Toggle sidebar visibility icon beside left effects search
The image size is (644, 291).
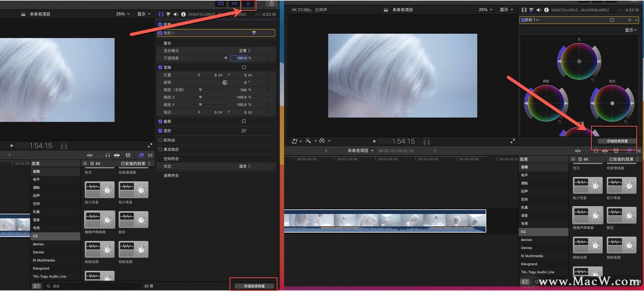[x=37, y=286]
